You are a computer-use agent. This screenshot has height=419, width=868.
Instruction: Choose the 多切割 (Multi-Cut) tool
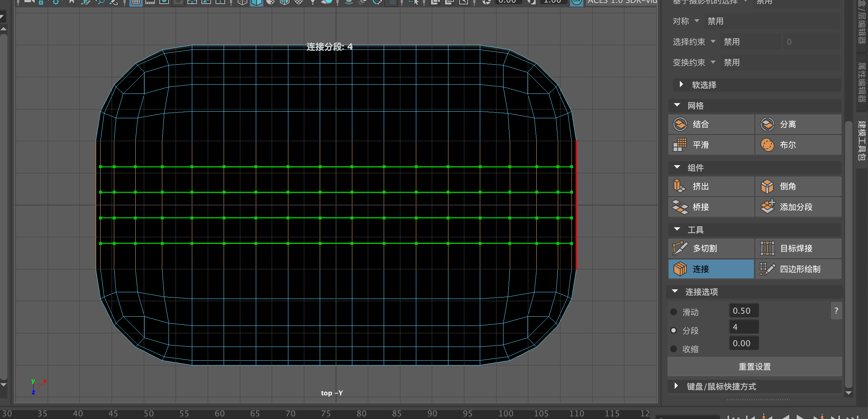680,248
